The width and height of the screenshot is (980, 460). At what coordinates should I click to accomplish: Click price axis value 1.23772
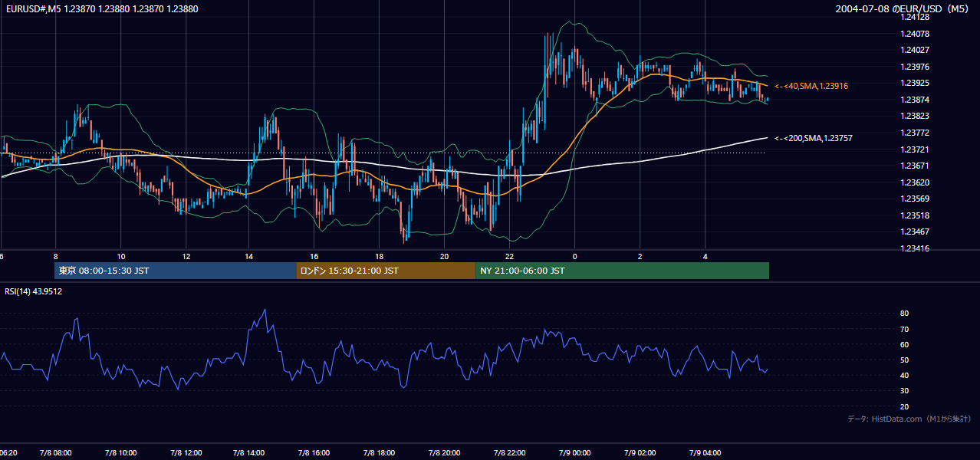click(x=915, y=133)
